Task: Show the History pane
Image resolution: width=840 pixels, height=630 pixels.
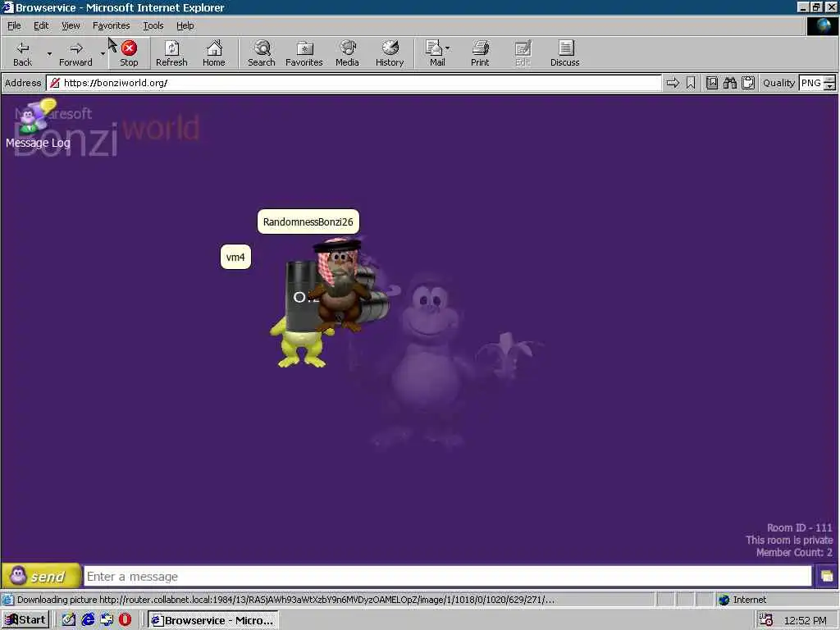Action: [390, 53]
